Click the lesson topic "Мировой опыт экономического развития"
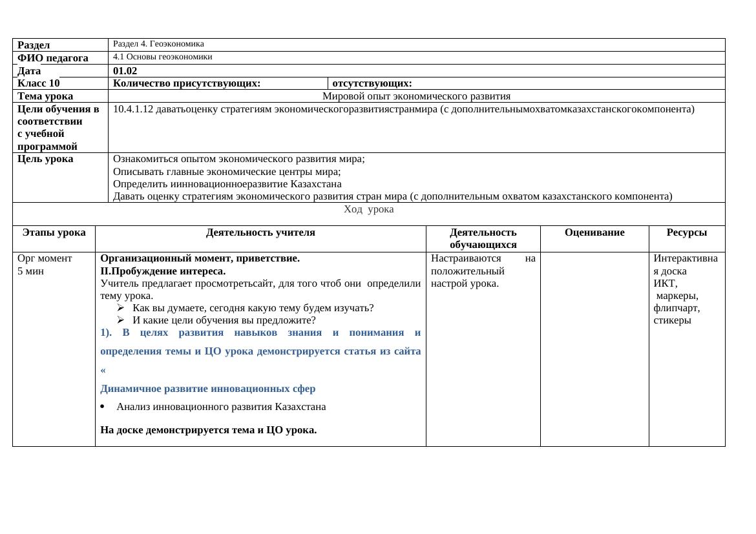Image resolution: width=756 pixels, height=534 pixels. (416, 96)
